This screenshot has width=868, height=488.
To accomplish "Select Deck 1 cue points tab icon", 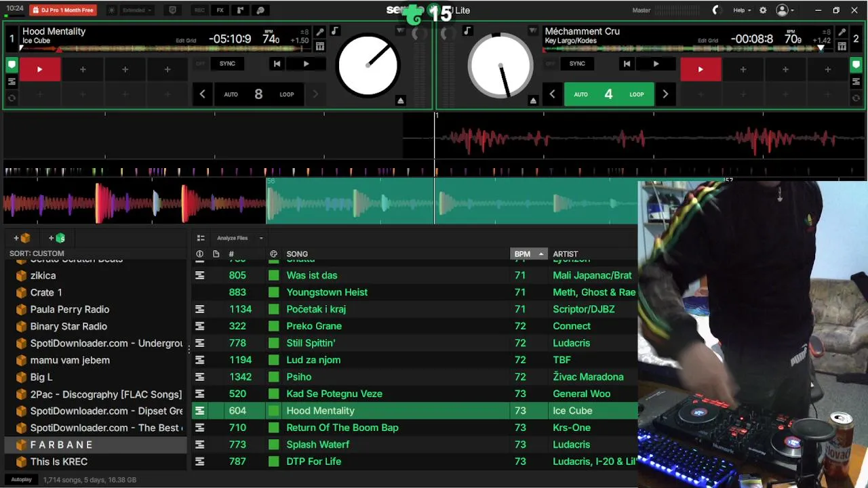I will coord(12,65).
